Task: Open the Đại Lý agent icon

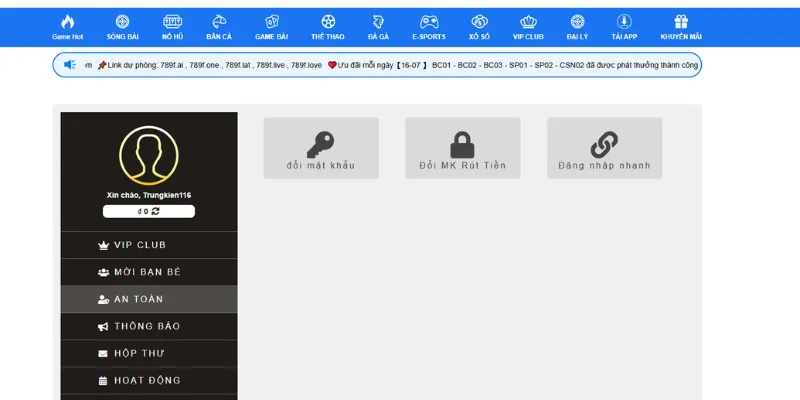Action: coord(577,22)
